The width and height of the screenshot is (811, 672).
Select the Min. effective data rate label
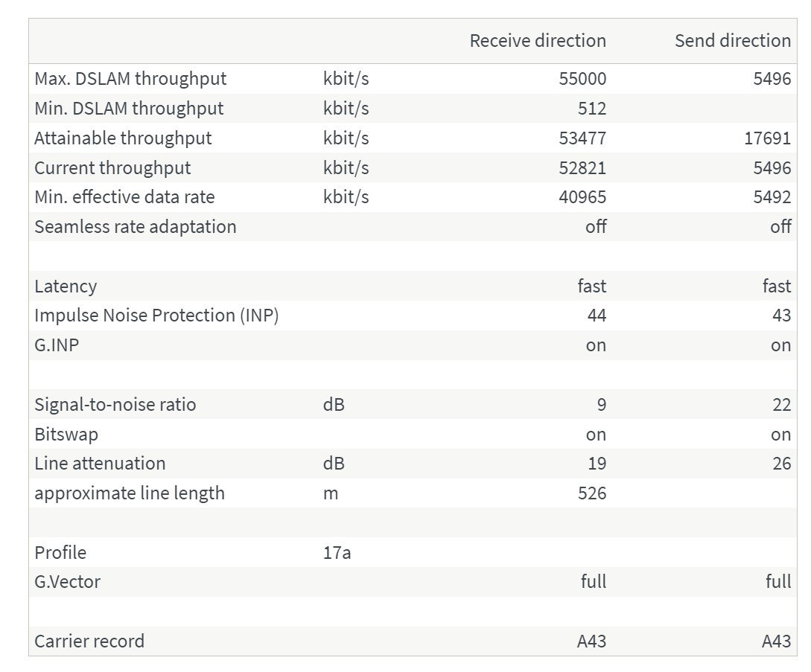click(x=124, y=197)
